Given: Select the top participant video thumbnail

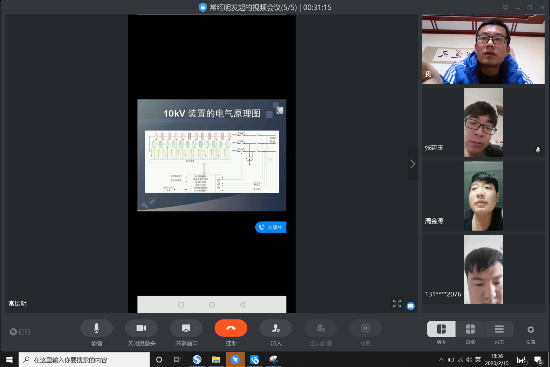Looking at the screenshot, I should point(483,49).
